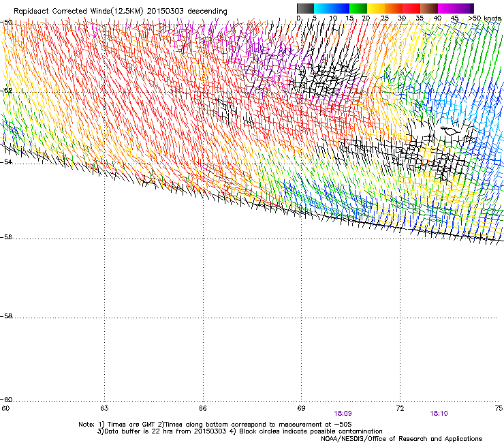Click the "72" longitude axis label

400,408
